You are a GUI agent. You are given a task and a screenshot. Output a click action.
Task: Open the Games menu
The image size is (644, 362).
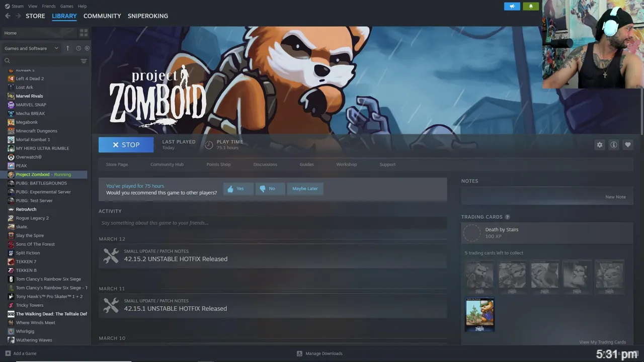point(66,6)
